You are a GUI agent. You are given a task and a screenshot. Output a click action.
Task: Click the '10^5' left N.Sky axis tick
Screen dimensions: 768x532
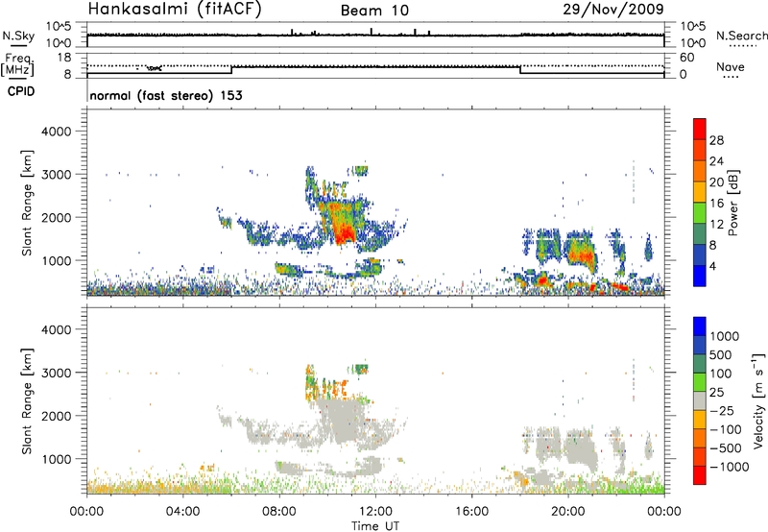[59, 26]
